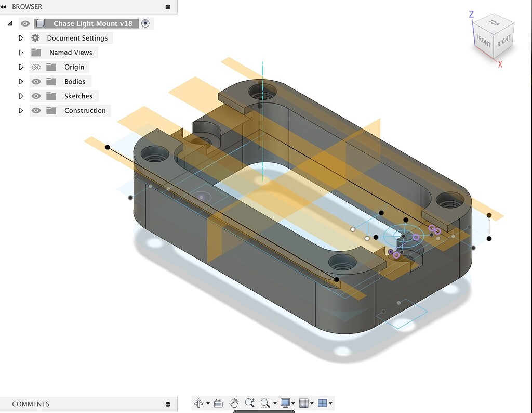Open the Display Settings icon
Viewport: 532px width, 413px height.
[x=286, y=403]
